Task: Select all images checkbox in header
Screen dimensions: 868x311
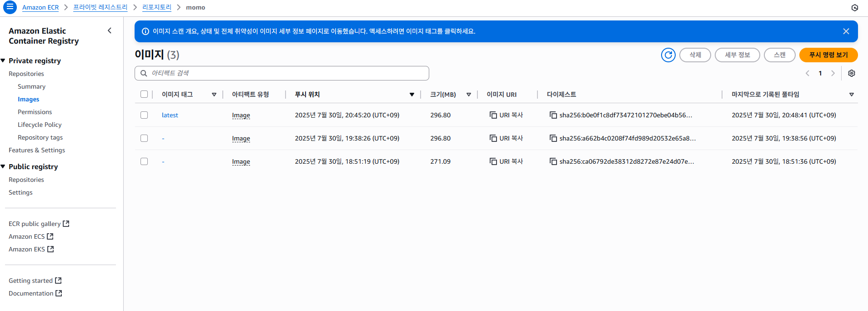Action: click(x=144, y=94)
